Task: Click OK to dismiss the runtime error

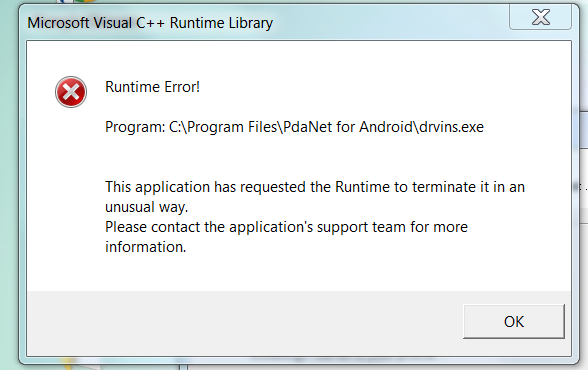Action: point(514,321)
